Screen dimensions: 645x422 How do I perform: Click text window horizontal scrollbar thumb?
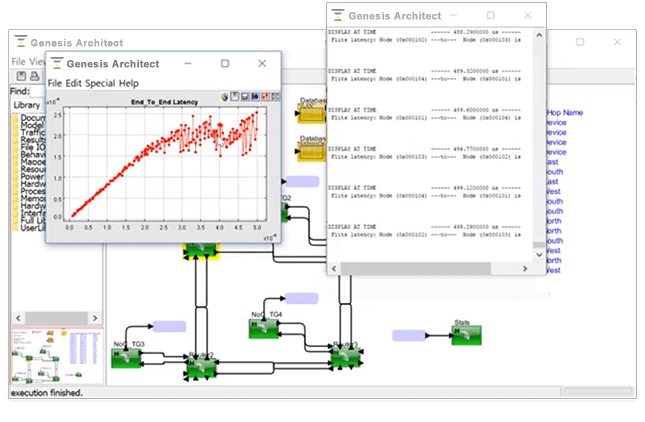[415, 269]
